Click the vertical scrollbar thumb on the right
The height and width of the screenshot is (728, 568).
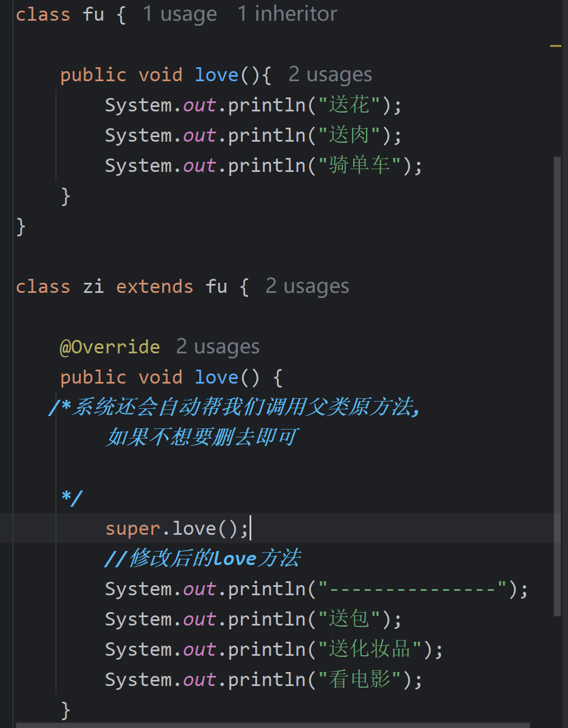(557, 386)
